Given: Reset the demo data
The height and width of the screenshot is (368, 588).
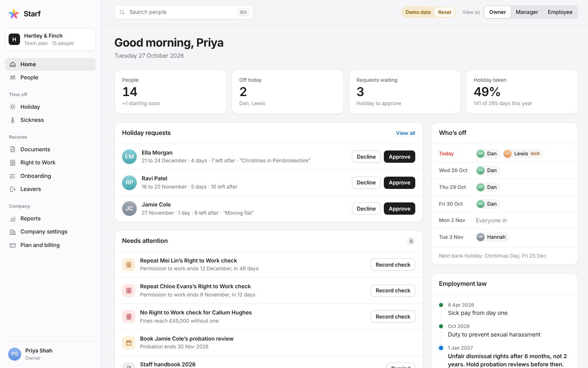Looking at the screenshot, I should pos(445,12).
